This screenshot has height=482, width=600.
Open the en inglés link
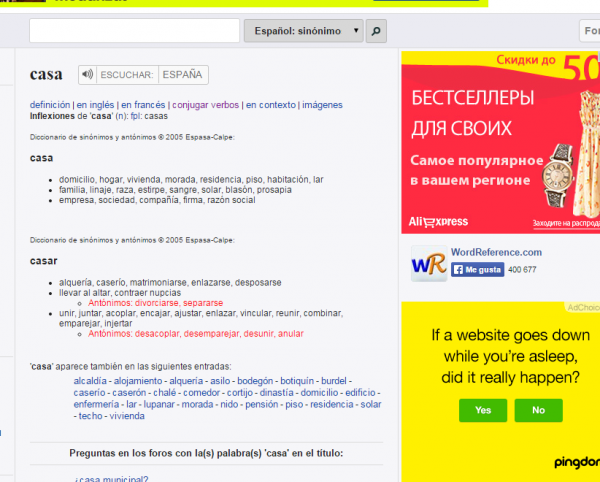tap(95, 105)
